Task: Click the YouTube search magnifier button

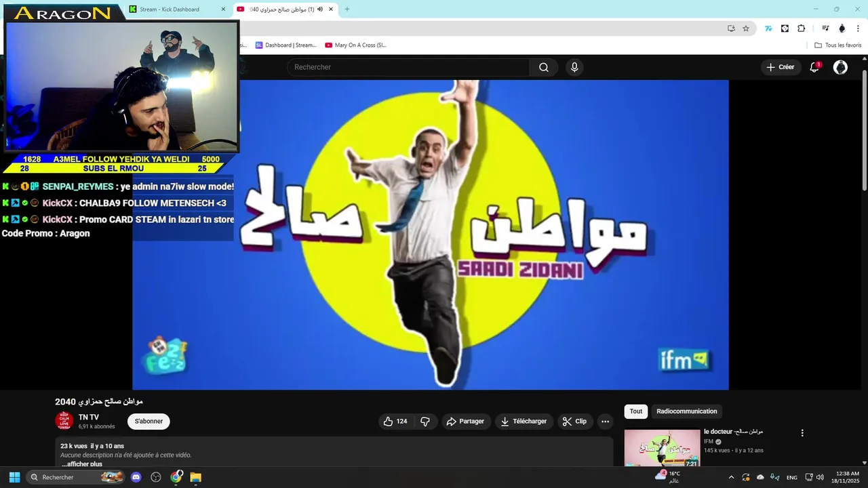Action: pos(544,67)
